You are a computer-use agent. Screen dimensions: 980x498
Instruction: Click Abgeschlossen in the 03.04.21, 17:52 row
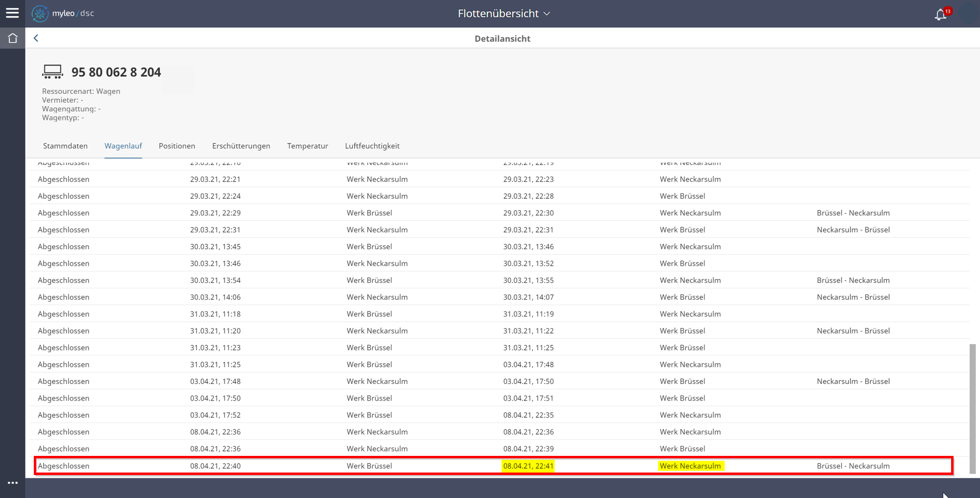coord(63,415)
